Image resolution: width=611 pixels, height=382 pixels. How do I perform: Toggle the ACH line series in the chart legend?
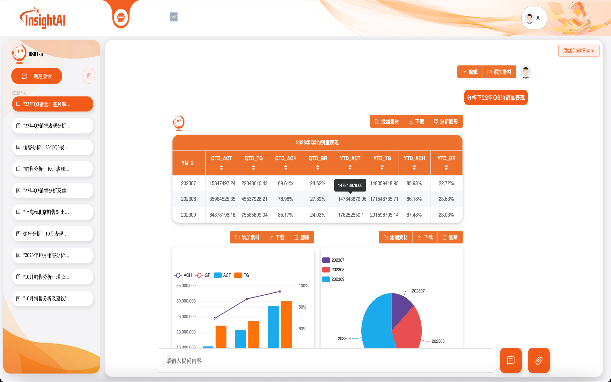(x=183, y=275)
